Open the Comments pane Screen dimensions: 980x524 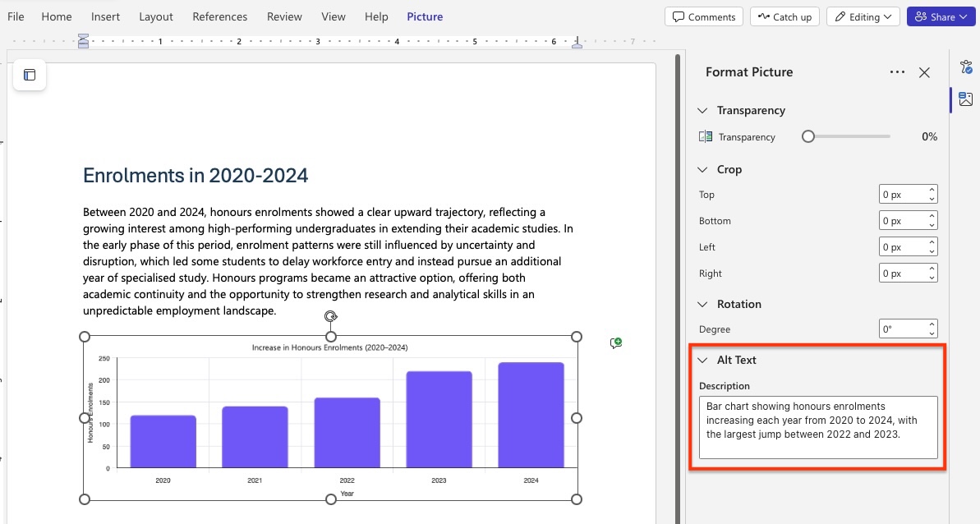[704, 17]
